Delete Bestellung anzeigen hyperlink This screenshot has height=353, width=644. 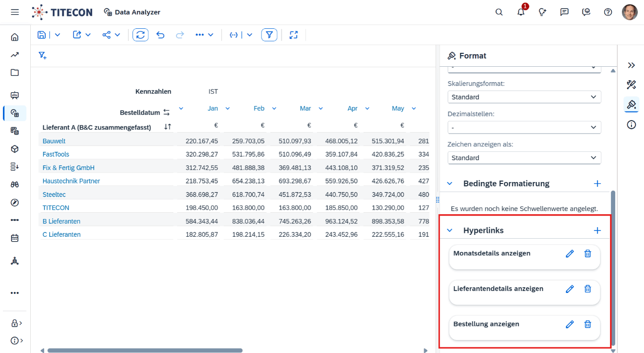tap(587, 324)
